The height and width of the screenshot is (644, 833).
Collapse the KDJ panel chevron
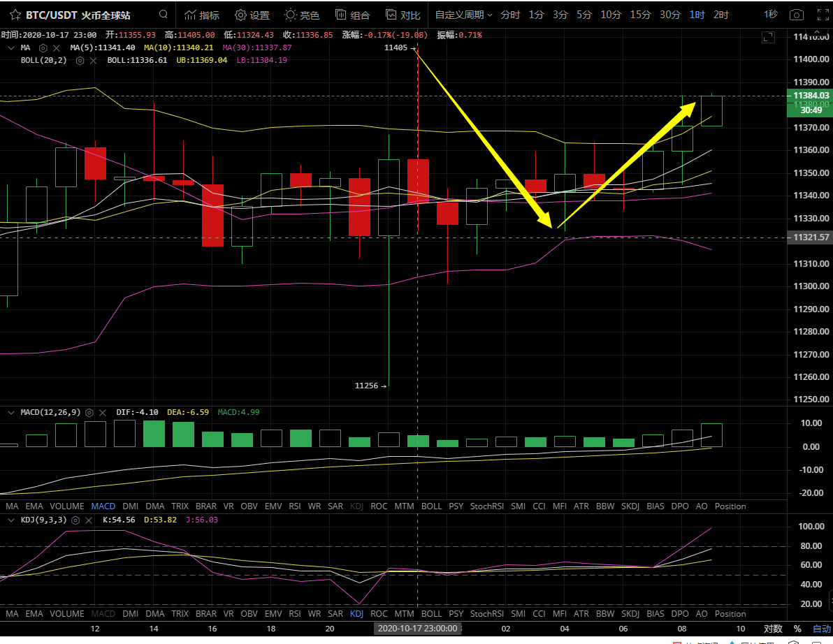[x=11, y=520]
